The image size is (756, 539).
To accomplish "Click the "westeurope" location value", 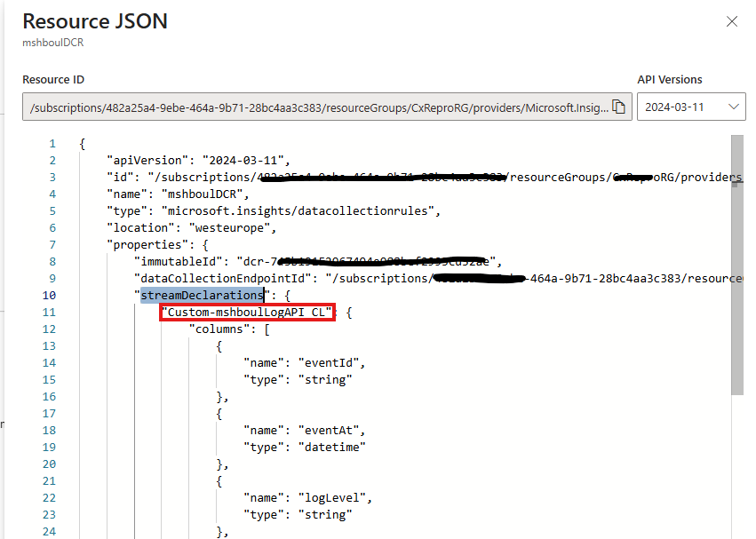I will 229,227.
